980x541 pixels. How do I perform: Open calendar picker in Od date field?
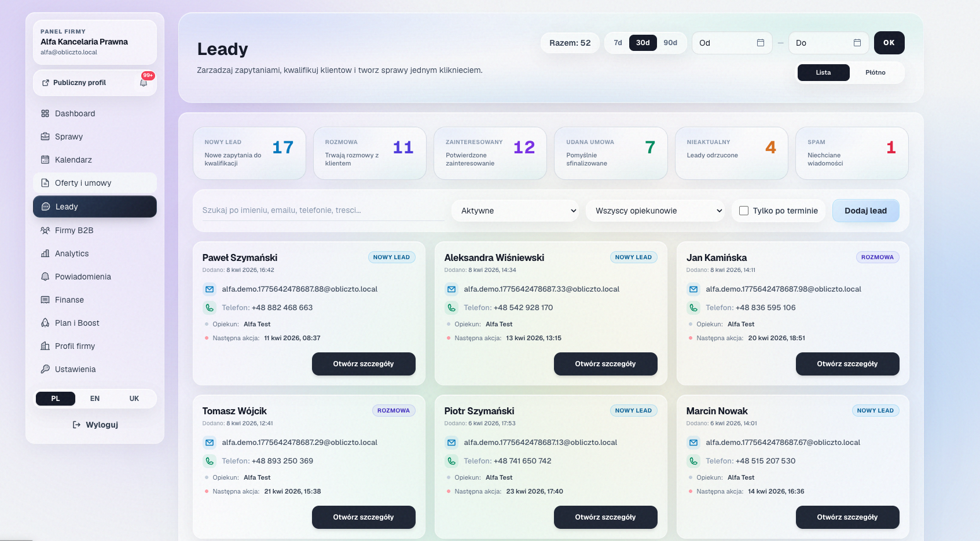coord(761,43)
